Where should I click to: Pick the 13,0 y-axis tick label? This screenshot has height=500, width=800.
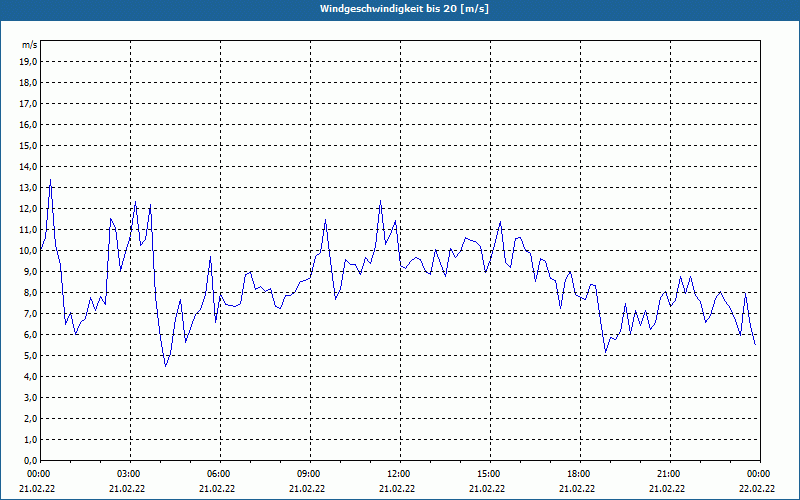coord(29,188)
